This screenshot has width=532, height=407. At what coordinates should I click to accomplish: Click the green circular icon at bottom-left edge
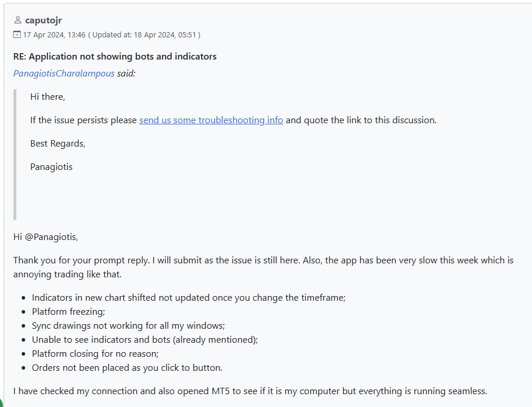point(1,403)
